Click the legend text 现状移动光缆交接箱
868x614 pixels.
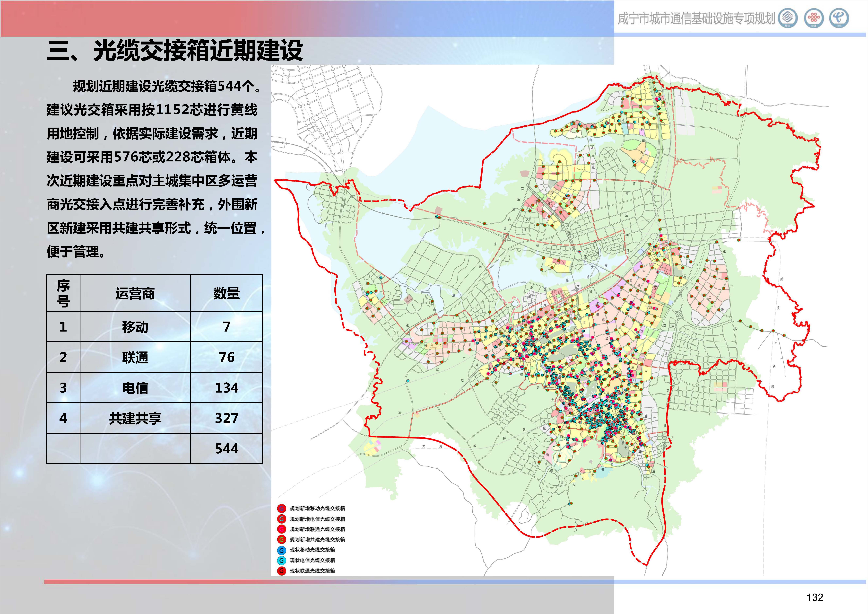[x=312, y=550]
